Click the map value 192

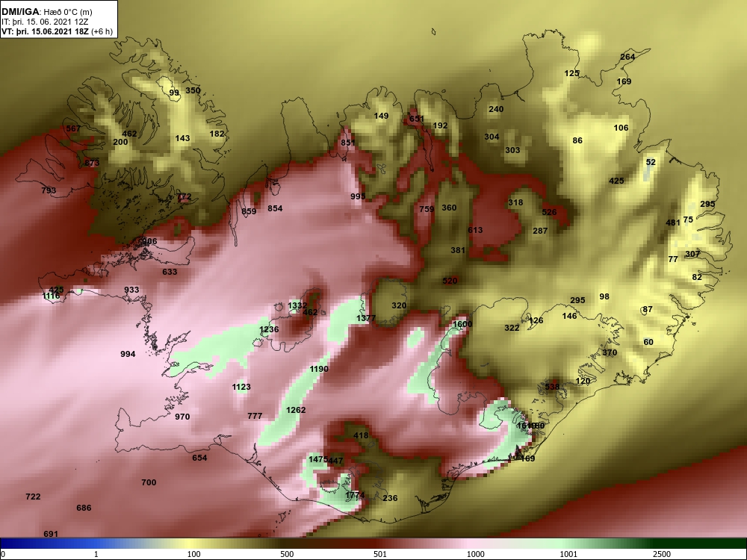pyautogui.click(x=440, y=125)
